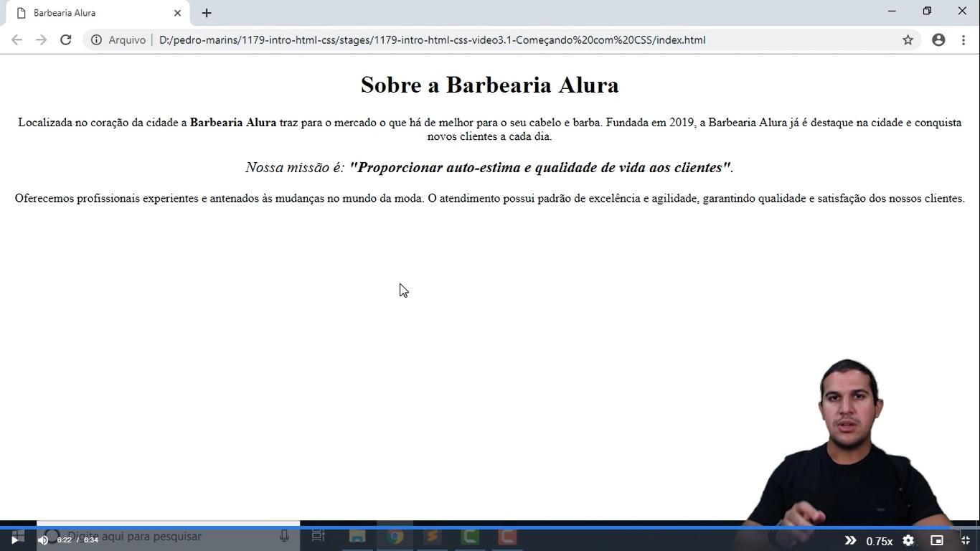Image resolution: width=980 pixels, height=551 pixels.
Task: Click the taskbar microphone icon
Action: [285, 536]
